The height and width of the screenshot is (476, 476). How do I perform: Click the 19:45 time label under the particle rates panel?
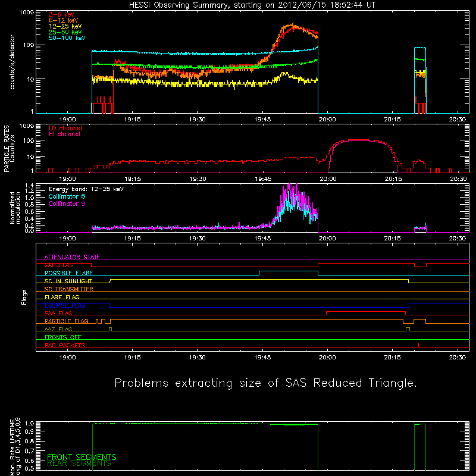tap(263, 179)
